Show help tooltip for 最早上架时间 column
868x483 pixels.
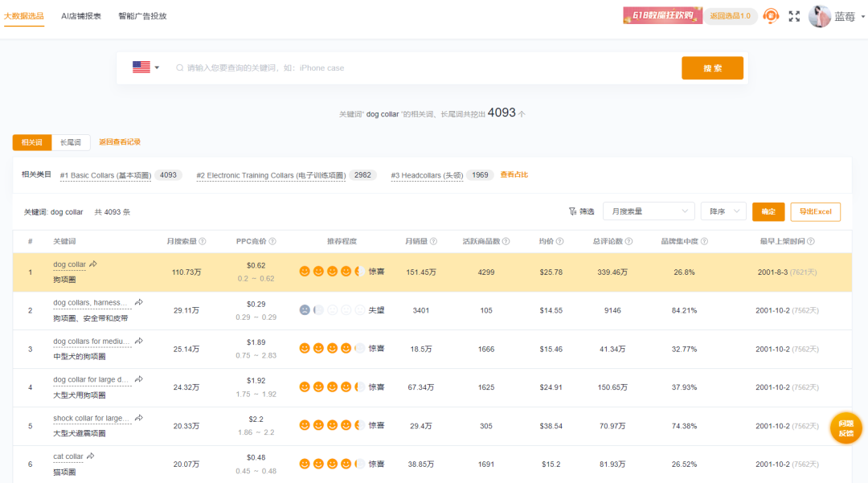point(810,241)
